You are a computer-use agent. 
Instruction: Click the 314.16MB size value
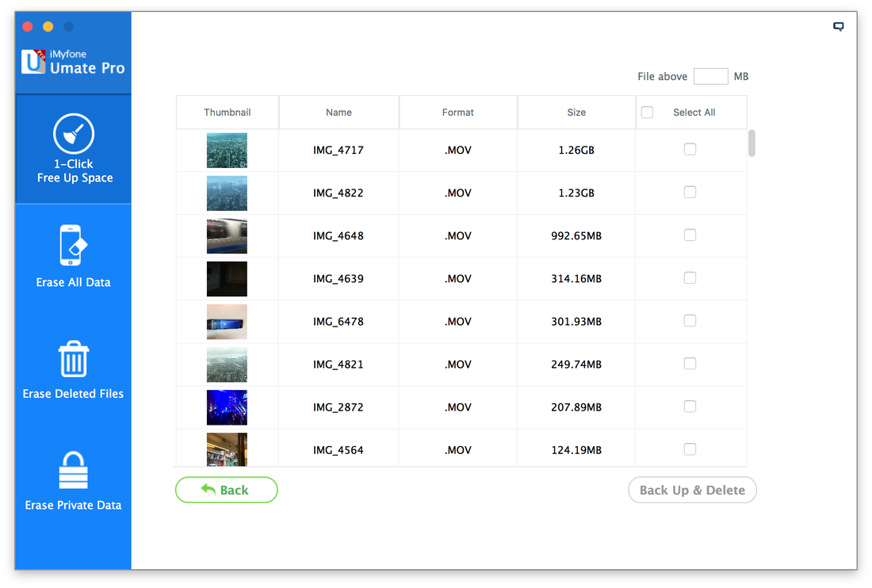[576, 278]
